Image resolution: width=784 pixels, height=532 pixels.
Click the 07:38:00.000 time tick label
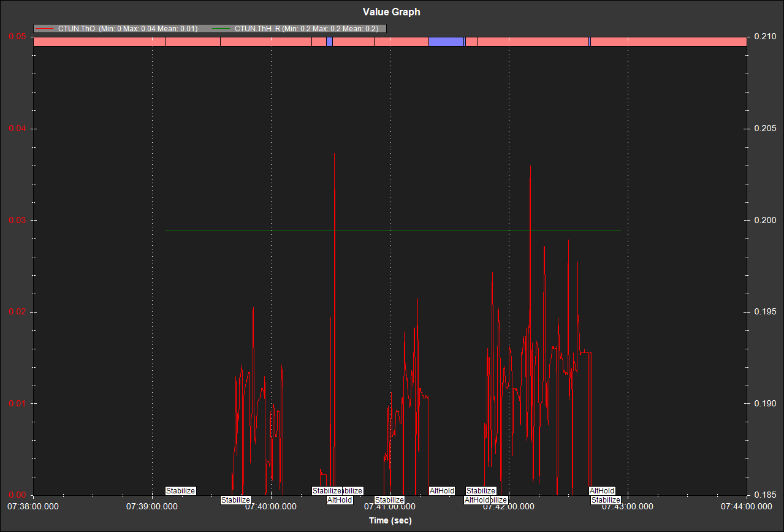coord(33,507)
